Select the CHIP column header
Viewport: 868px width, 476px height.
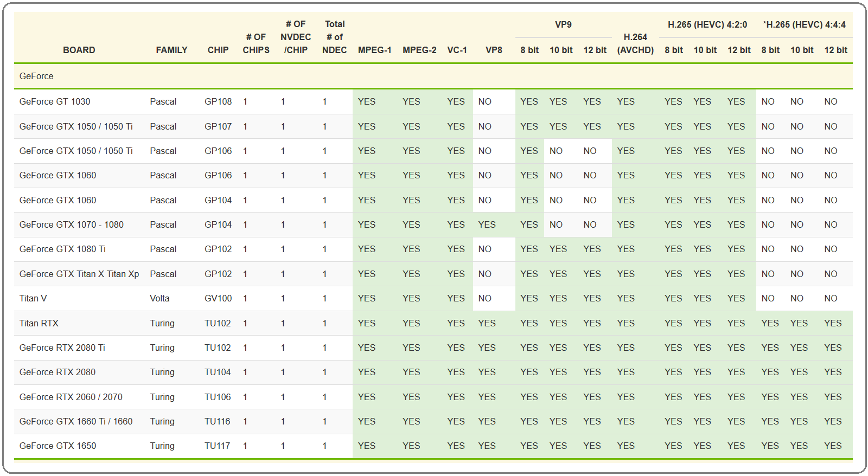(218, 50)
